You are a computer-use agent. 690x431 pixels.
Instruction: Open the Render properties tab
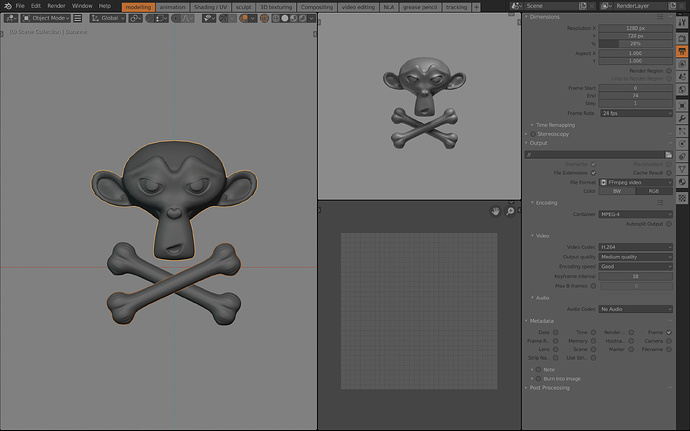682,39
